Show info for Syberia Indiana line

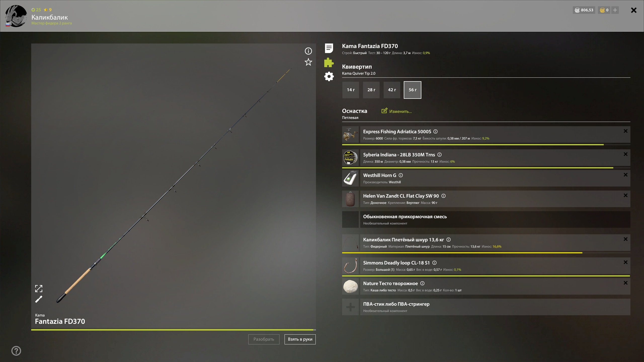pos(439,155)
